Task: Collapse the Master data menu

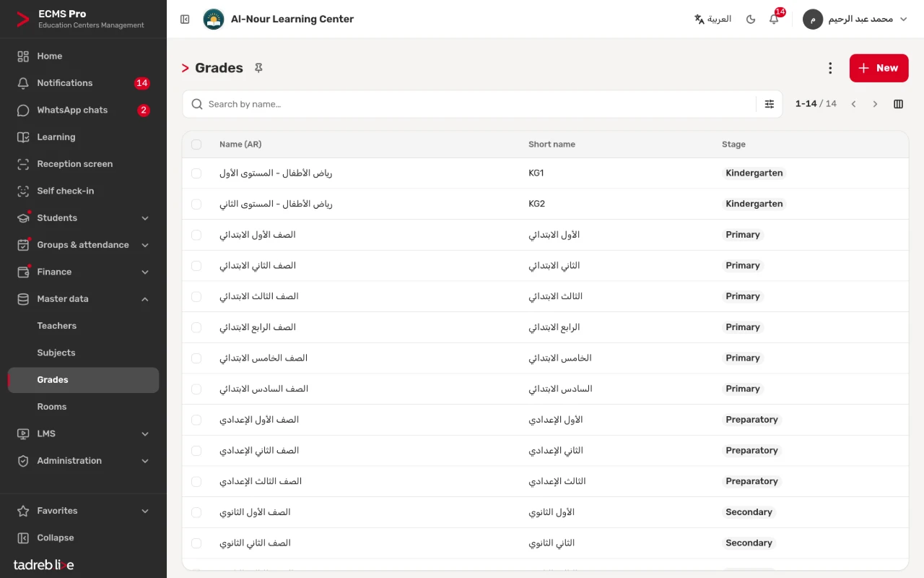Action: [x=83, y=299]
